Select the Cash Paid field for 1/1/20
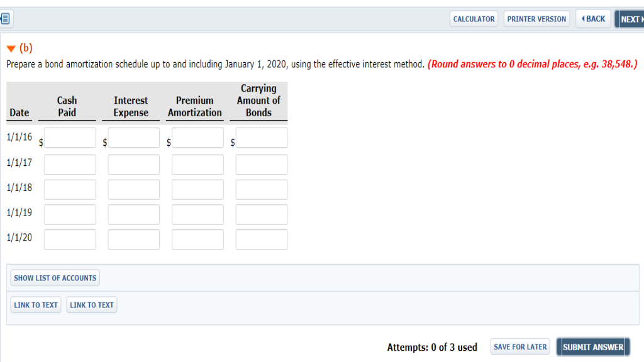This screenshot has height=362, width=644. [x=70, y=239]
